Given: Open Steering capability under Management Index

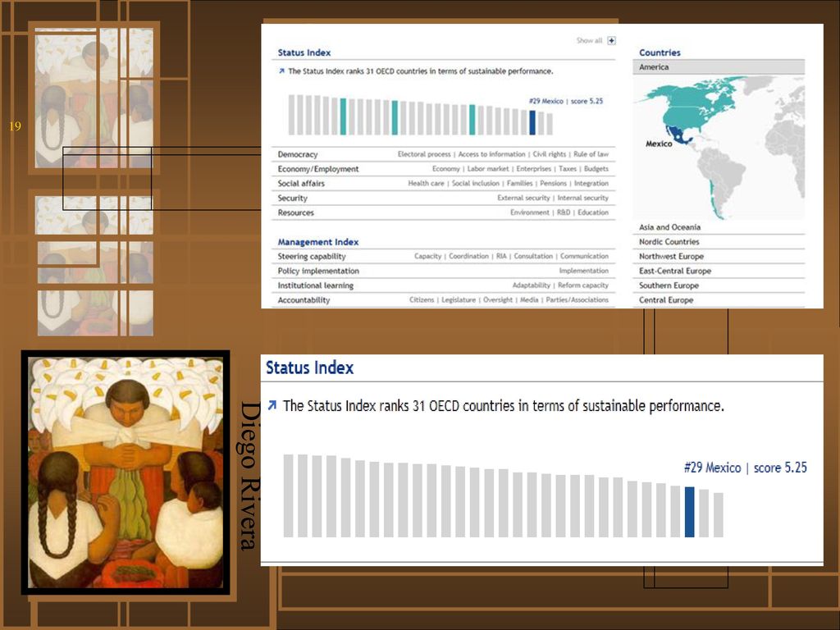Looking at the screenshot, I should [443, 257].
